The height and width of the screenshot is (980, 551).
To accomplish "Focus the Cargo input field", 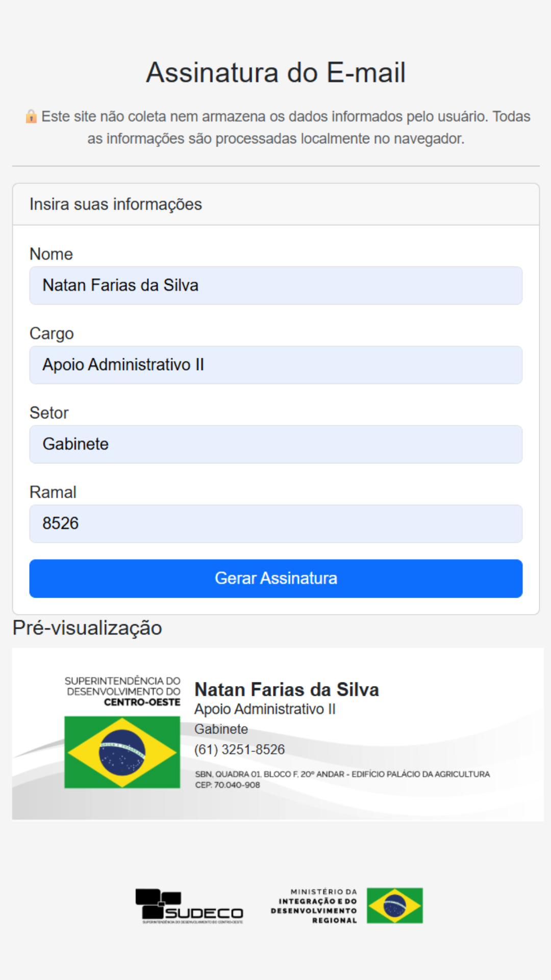I will 276,365.
